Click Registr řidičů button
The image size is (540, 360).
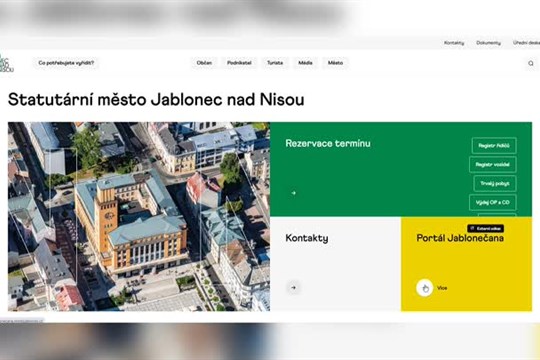point(494,146)
